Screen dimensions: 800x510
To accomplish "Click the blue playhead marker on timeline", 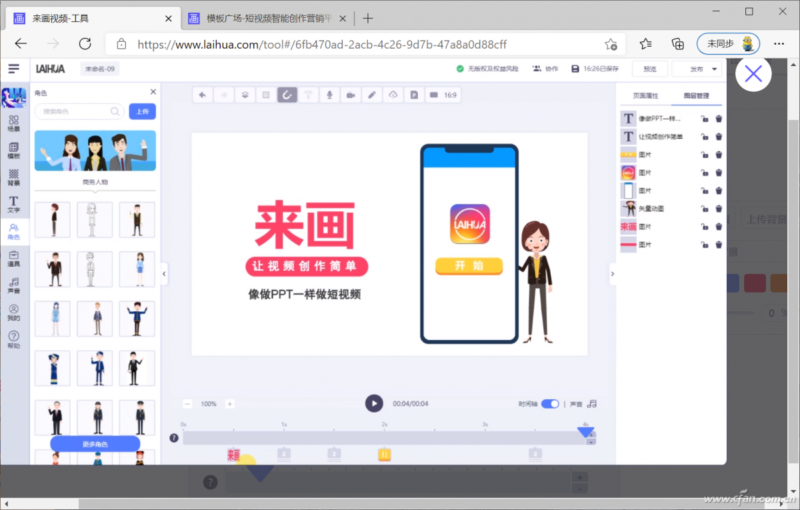I will click(585, 431).
